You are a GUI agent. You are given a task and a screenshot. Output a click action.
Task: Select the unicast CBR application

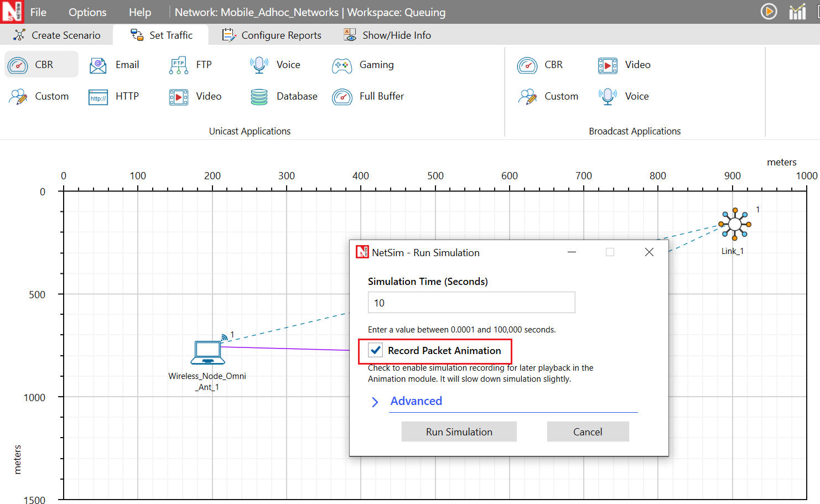41,65
